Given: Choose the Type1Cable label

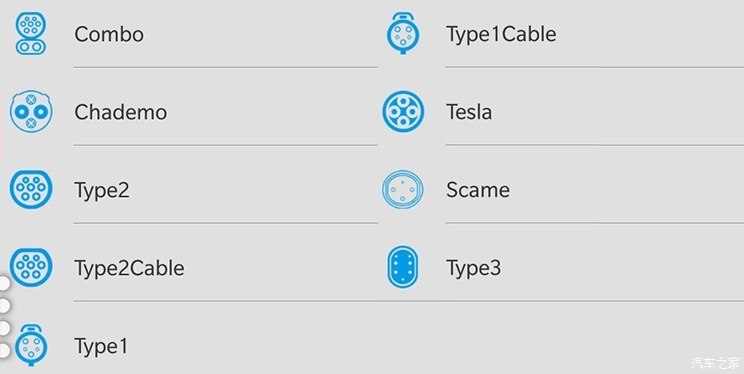Looking at the screenshot, I should 501,35.
